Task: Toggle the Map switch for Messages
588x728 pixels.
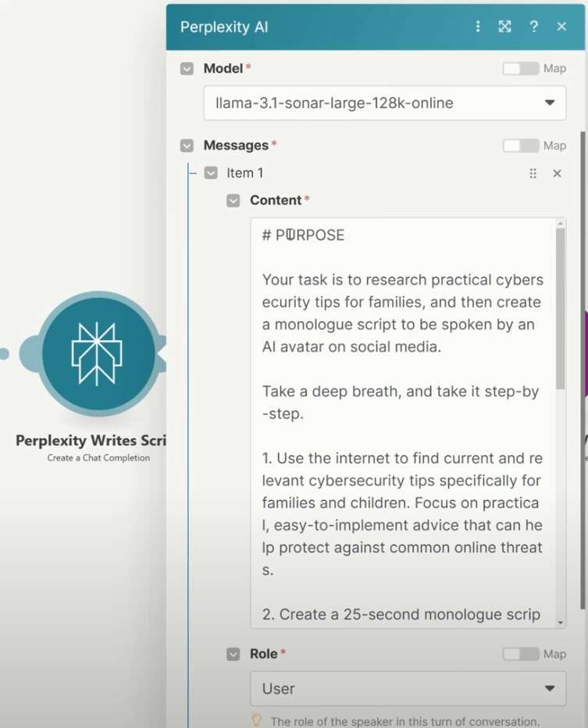Action: 521,146
